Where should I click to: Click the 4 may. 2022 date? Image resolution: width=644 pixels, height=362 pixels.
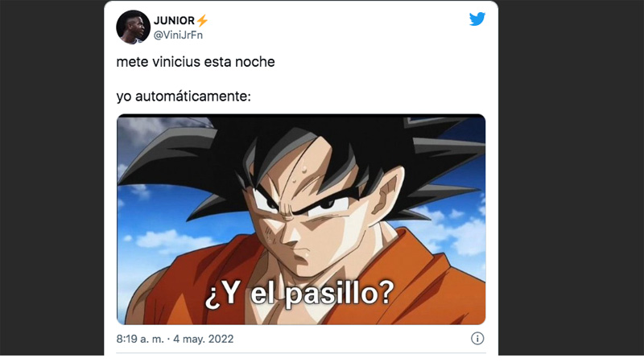[x=204, y=339]
